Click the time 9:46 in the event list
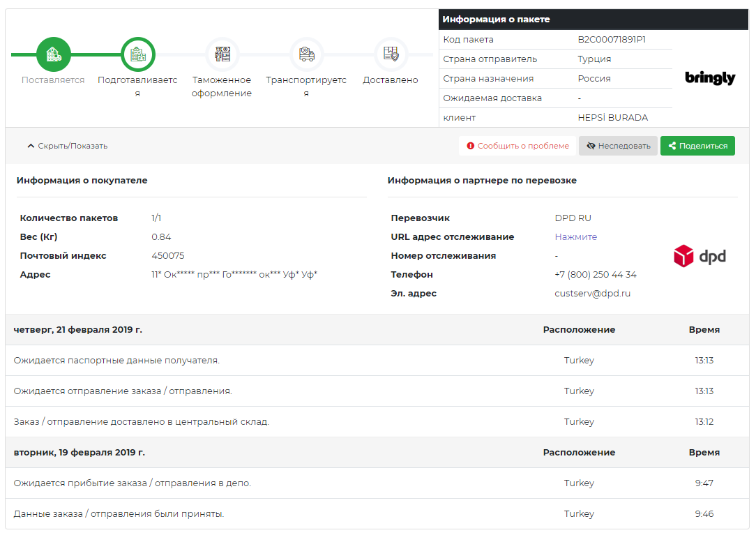Screen dimensions: 756x535 704,514
